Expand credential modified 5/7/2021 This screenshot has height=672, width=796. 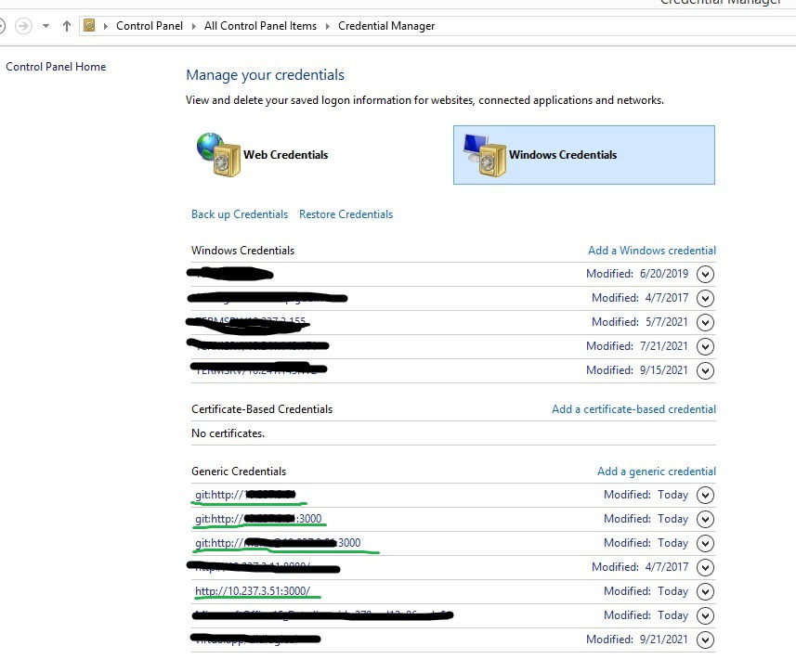tap(705, 322)
